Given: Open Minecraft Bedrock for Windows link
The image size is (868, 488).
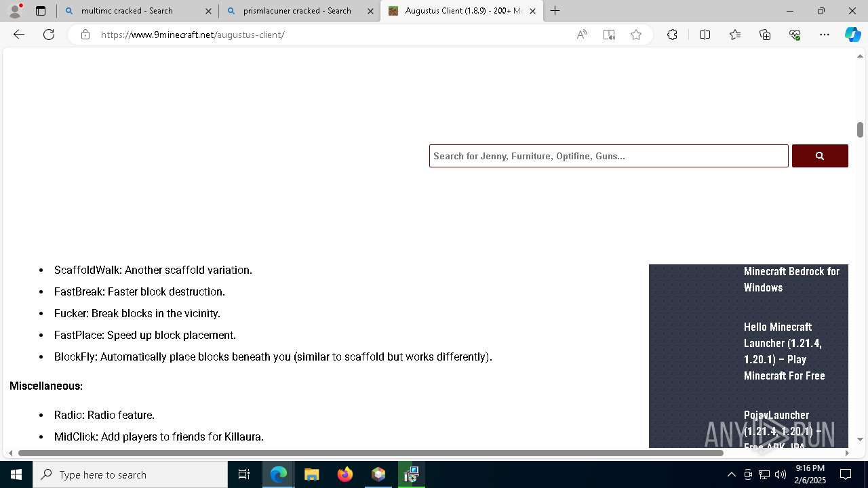Looking at the screenshot, I should [791, 279].
